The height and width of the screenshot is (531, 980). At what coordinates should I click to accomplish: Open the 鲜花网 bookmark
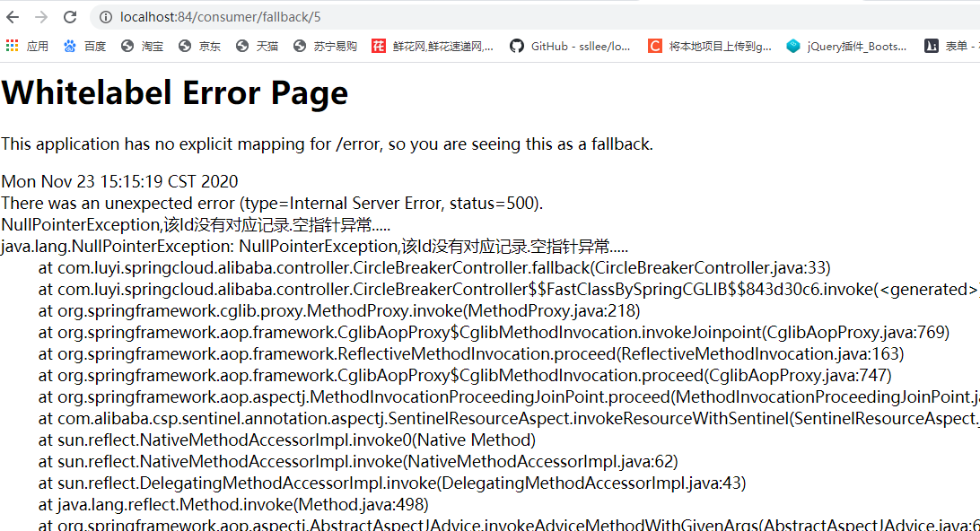(x=433, y=47)
